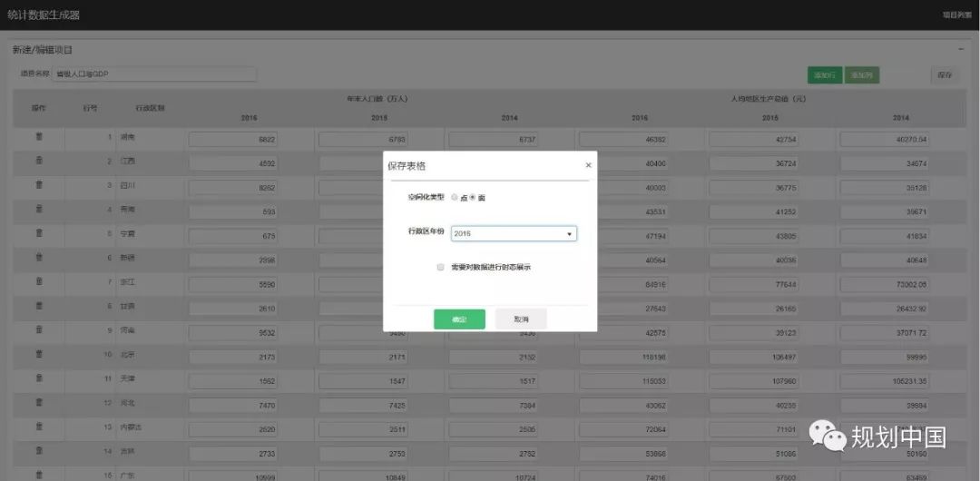Click the 添加列 button
The width and height of the screenshot is (980, 481).
pyautogui.click(x=861, y=75)
